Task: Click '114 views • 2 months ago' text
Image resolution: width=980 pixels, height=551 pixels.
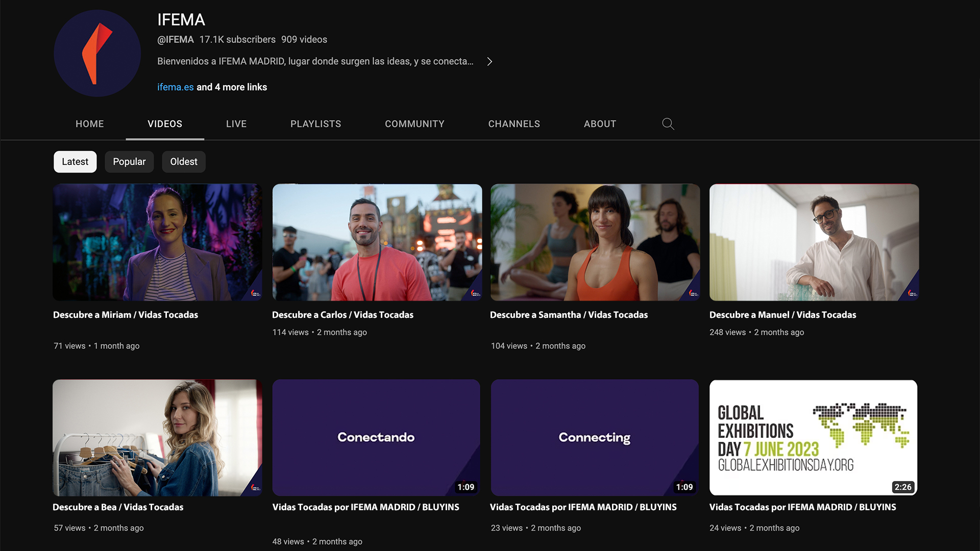Action: (320, 332)
